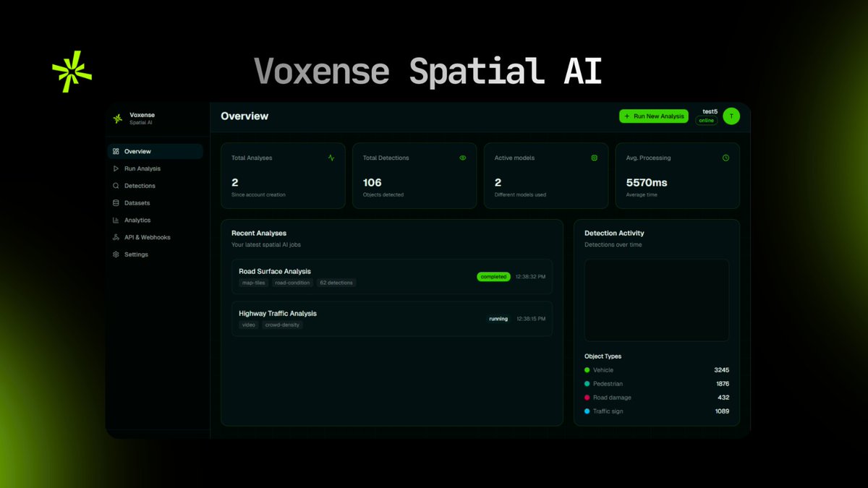The height and width of the screenshot is (488, 868).
Task: Click the video tag
Action: 249,325
